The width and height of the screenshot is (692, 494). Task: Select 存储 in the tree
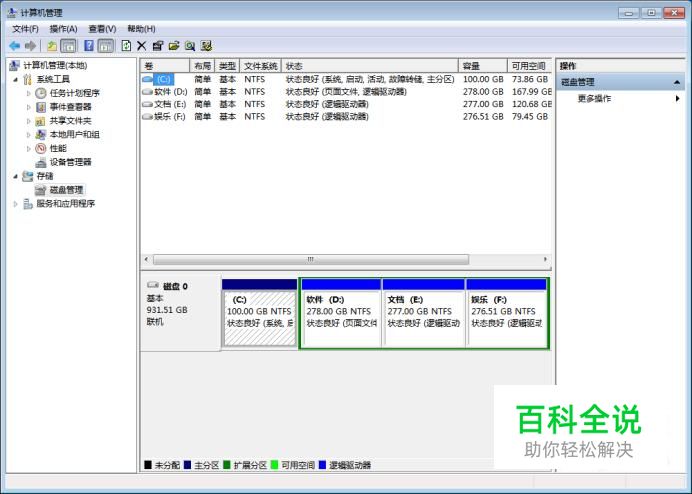coord(45,176)
